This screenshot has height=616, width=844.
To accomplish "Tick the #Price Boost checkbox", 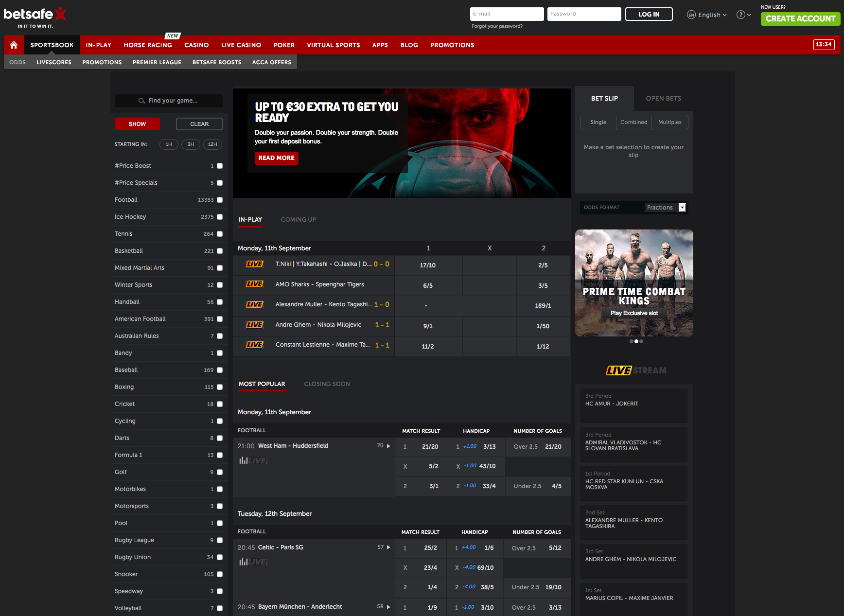I will point(220,166).
